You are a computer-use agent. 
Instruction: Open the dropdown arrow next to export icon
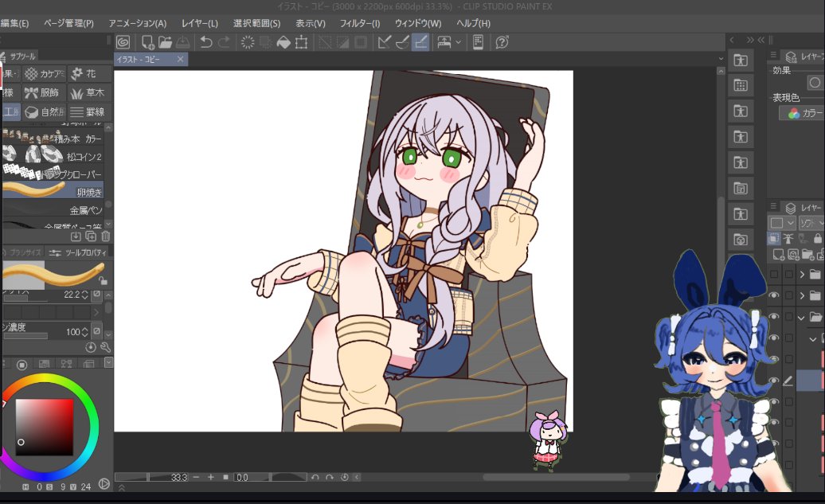click(458, 42)
